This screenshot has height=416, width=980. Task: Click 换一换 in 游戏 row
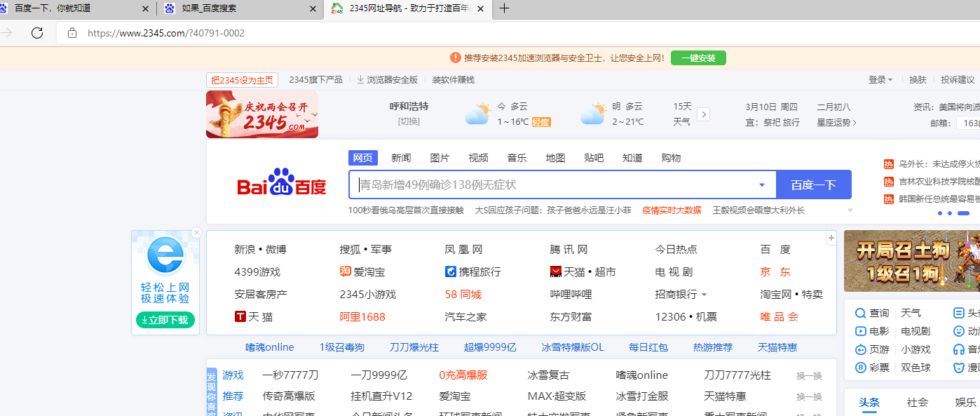pos(809,376)
